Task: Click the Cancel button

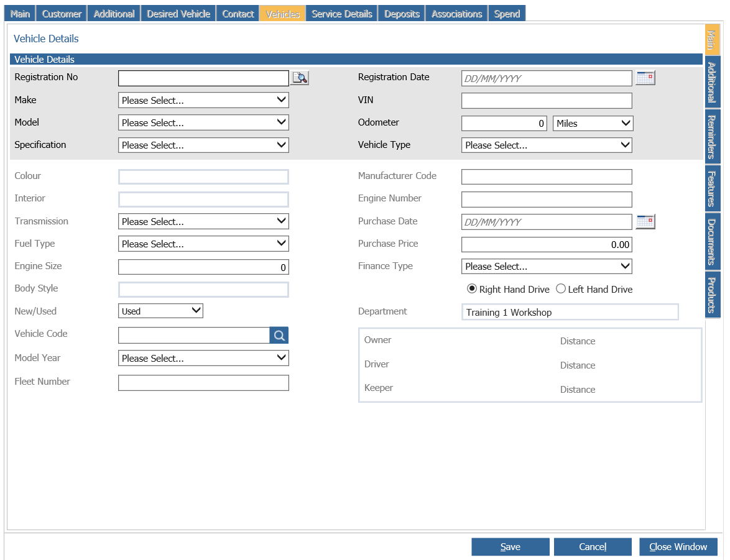Action: pos(593,546)
